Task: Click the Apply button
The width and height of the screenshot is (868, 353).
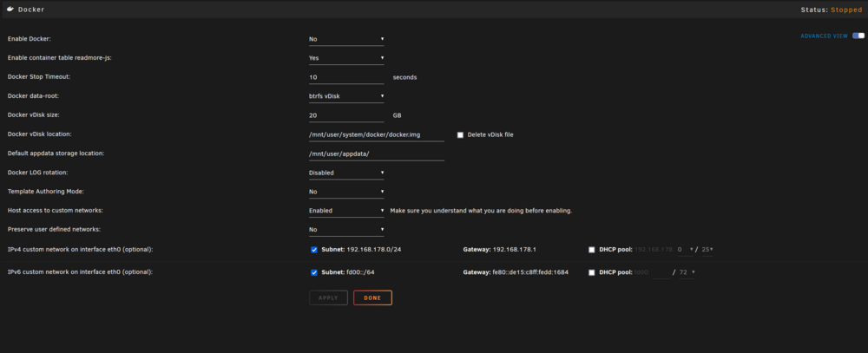Action: 328,297
